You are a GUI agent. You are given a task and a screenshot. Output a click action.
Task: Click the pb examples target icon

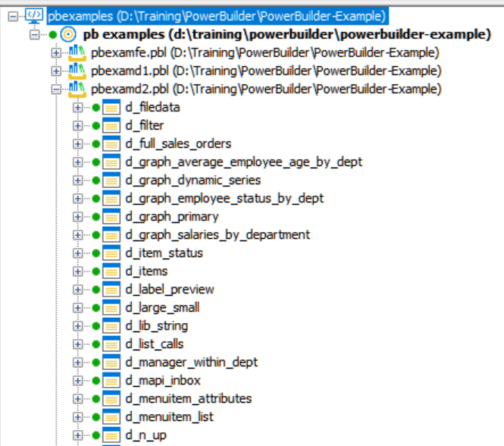click(x=68, y=34)
